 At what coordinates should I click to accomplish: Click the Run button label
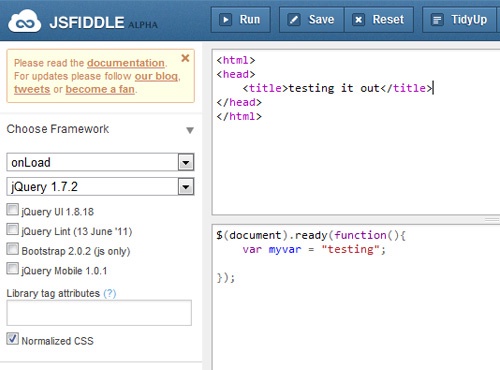(250, 20)
